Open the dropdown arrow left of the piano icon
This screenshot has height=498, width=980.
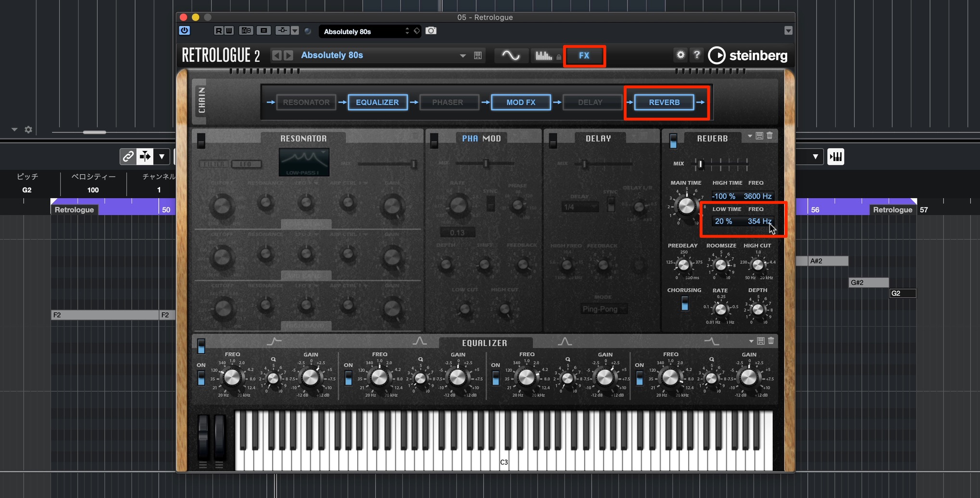[815, 157]
